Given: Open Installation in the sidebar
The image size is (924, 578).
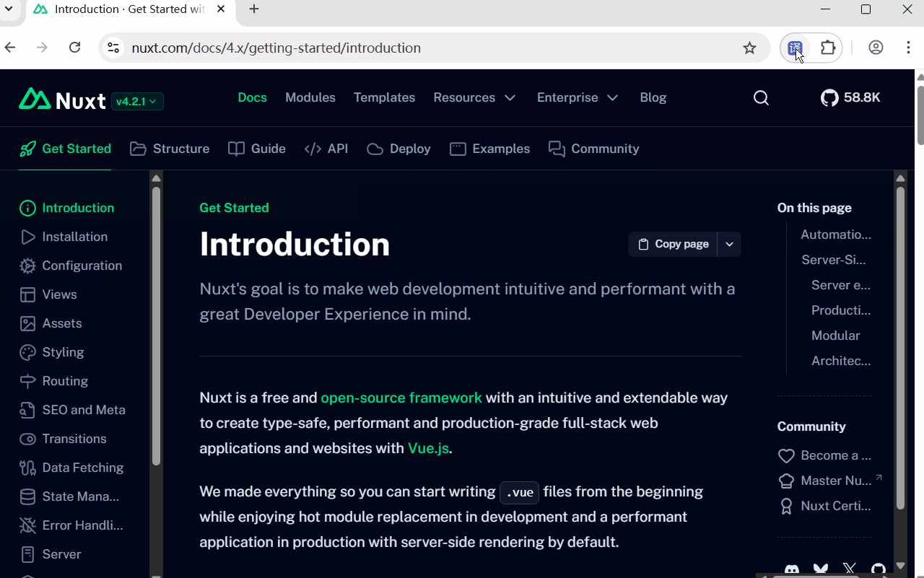Looking at the screenshot, I should tap(74, 237).
